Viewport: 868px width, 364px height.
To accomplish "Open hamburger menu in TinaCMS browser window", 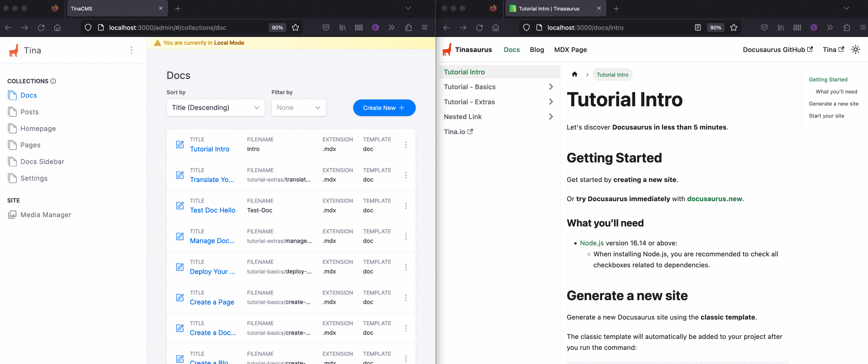I will 425,28.
